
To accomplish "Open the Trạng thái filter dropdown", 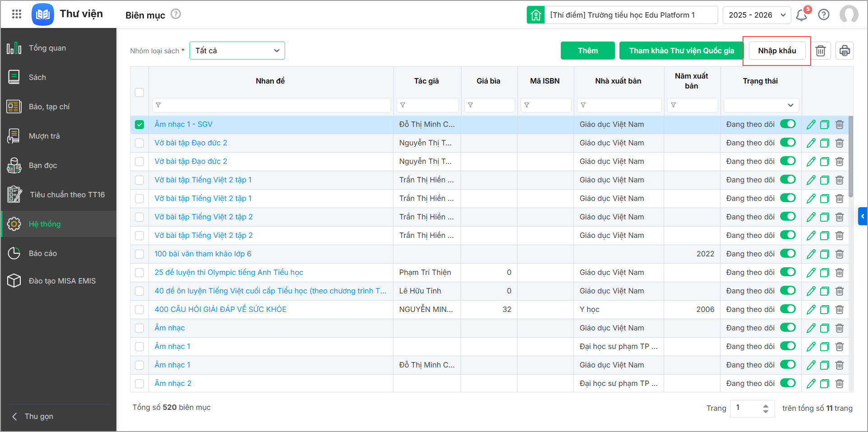I will (x=762, y=105).
